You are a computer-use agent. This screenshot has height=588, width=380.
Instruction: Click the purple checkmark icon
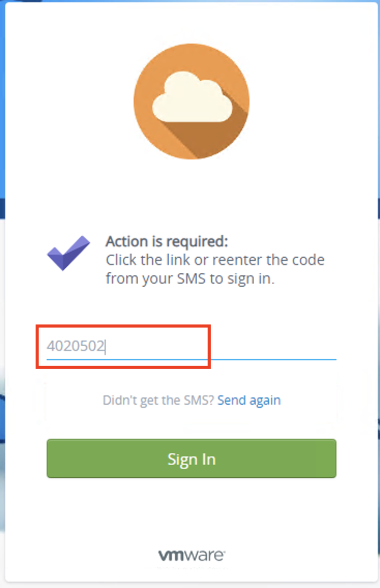coord(69,253)
